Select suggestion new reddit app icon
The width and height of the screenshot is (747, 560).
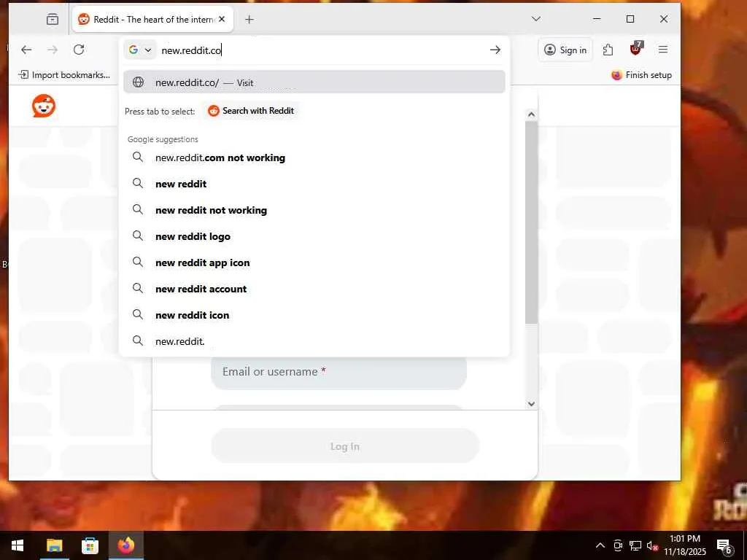click(314, 262)
